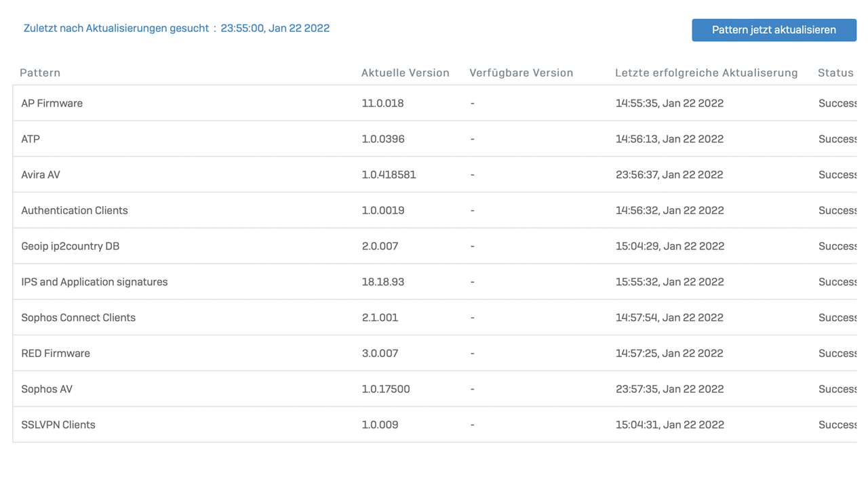868x479 pixels.
Task: Select the AP Firmware row name
Action: click(x=52, y=103)
